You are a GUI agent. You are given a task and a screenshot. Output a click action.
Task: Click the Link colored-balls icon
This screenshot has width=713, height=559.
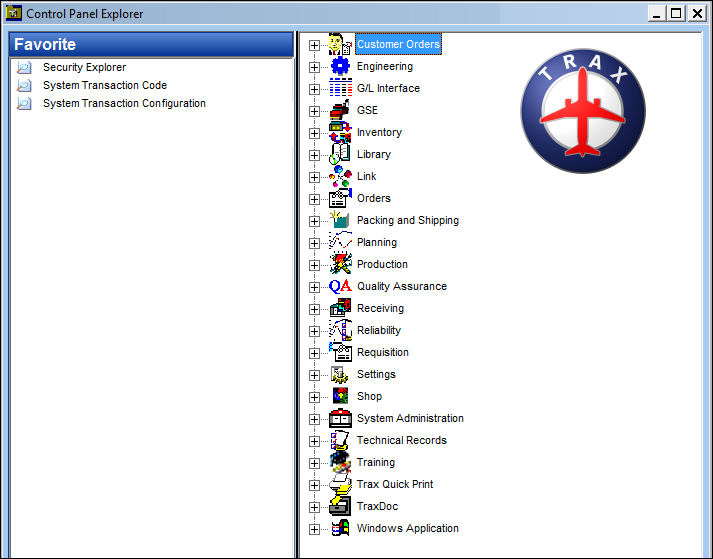[x=340, y=176]
